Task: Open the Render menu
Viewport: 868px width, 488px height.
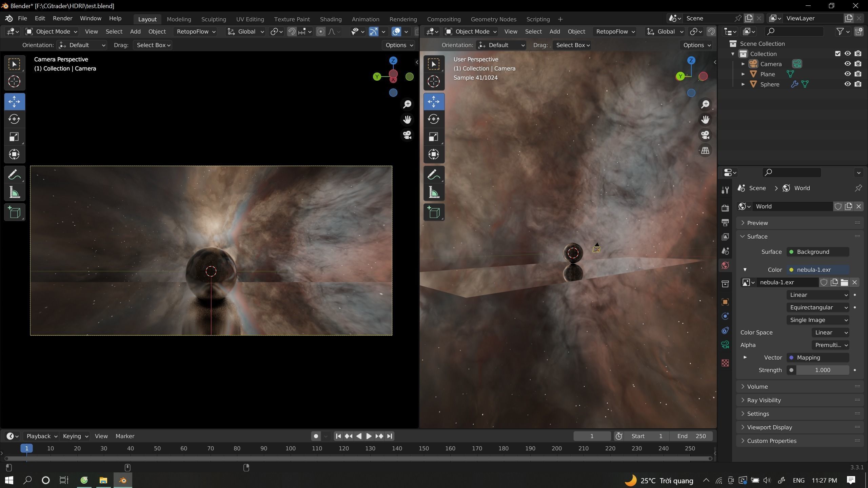Action: pyautogui.click(x=62, y=18)
